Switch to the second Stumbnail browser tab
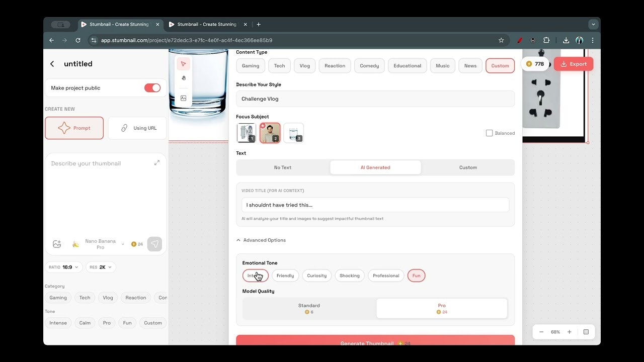Viewport: 644px width, 362px height. coord(207,24)
